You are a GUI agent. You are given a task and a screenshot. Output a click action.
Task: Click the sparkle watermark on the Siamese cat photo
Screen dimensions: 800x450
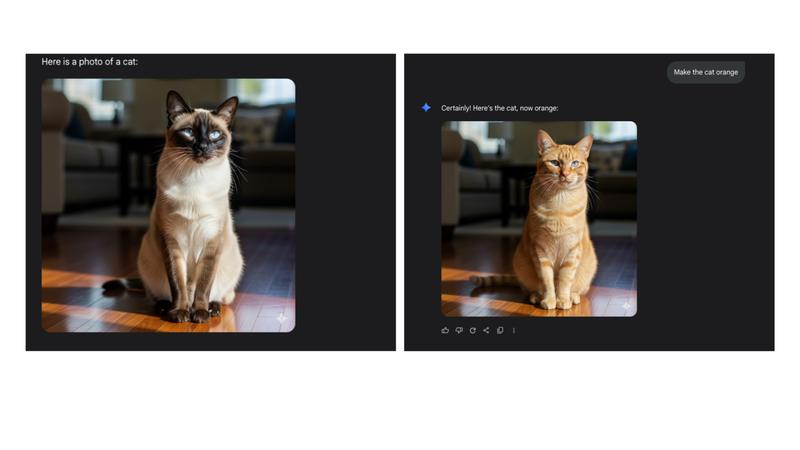point(281,317)
